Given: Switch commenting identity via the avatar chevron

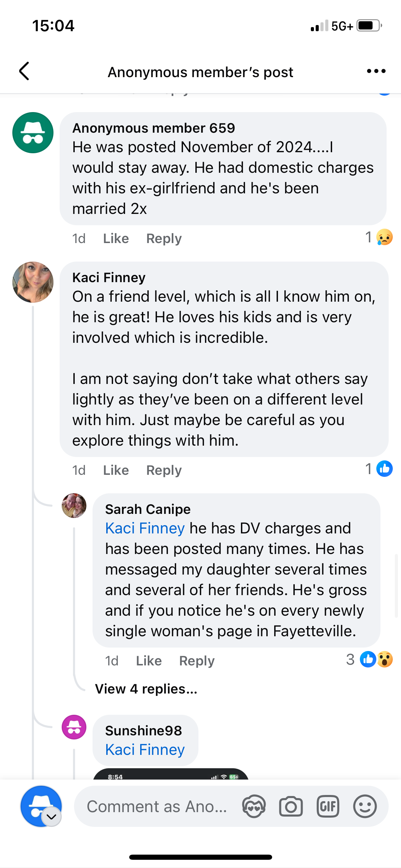Looking at the screenshot, I should (51, 817).
